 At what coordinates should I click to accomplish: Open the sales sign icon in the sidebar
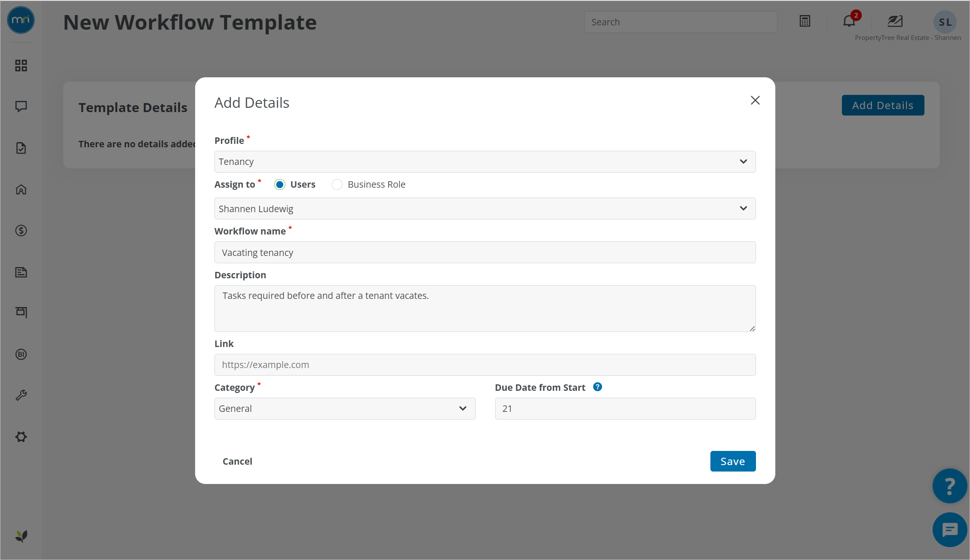pos(21,312)
